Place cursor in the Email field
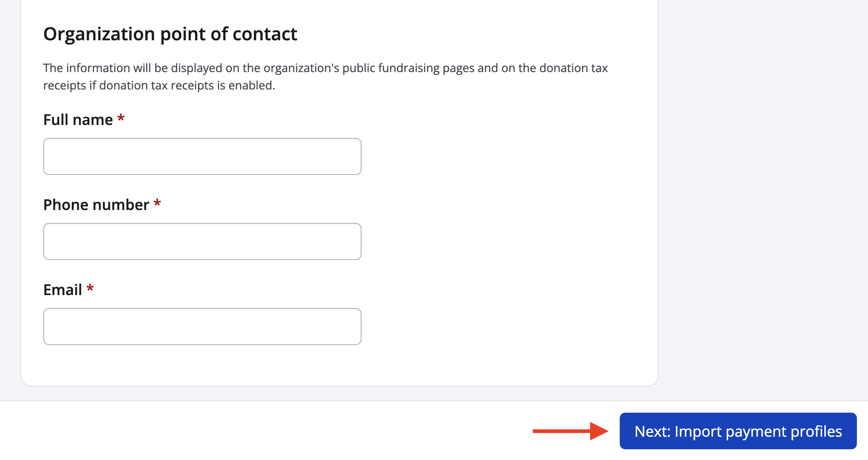The width and height of the screenshot is (868, 460). 202,327
